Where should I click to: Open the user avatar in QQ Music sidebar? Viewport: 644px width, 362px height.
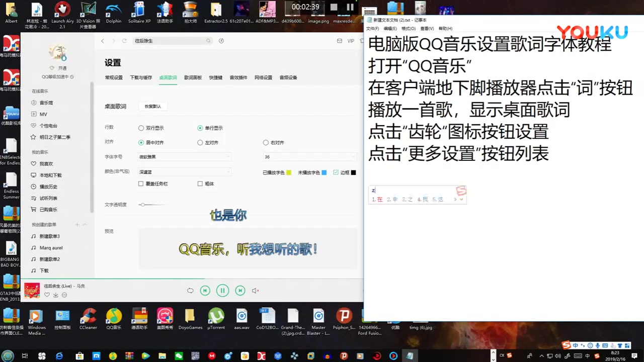click(x=58, y=52)
